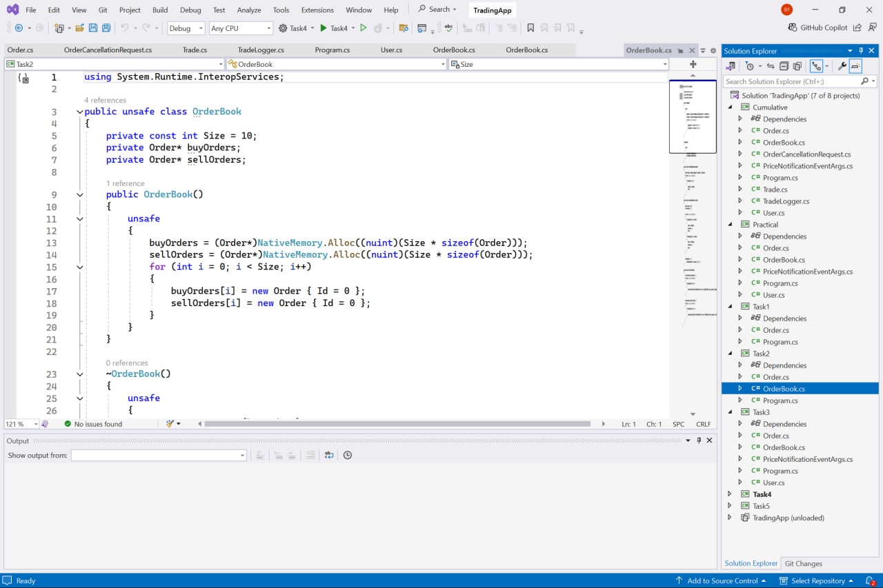Open the Build menu
This screenshot has width=883, height=588.
(160, 10)
